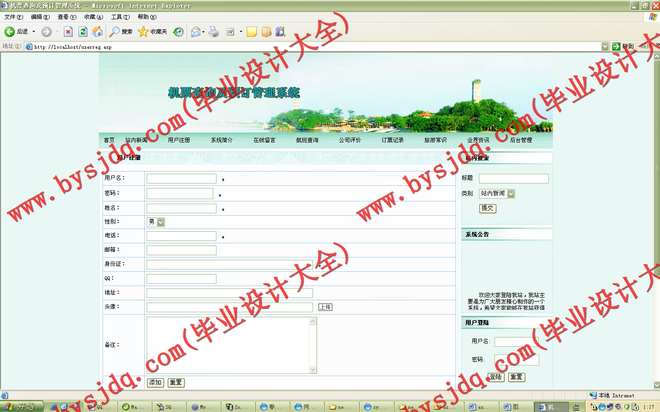Click the 添加 submit button
Viewport: 660px width, 412px height.
pyautogui.click(x=155, y=382)
